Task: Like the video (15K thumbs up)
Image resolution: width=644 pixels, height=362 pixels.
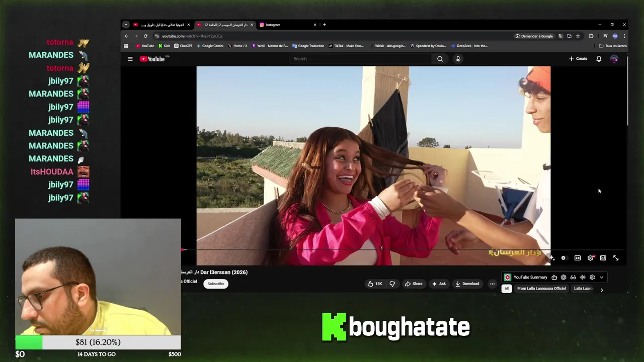Action: pos(375,284)
